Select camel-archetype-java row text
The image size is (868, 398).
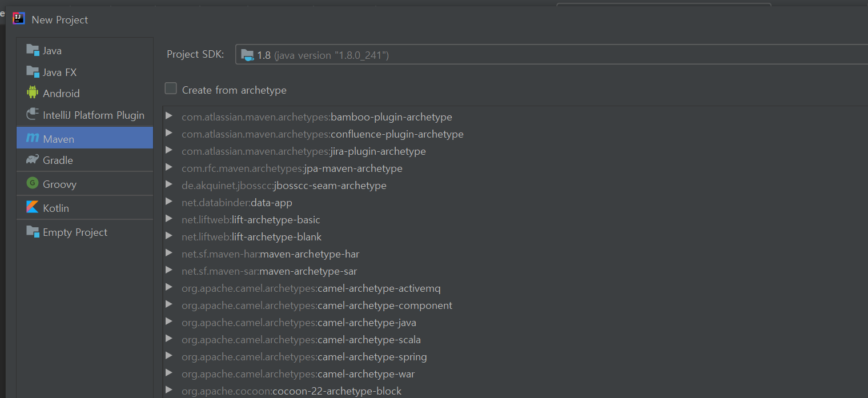[x=299, y=323]
